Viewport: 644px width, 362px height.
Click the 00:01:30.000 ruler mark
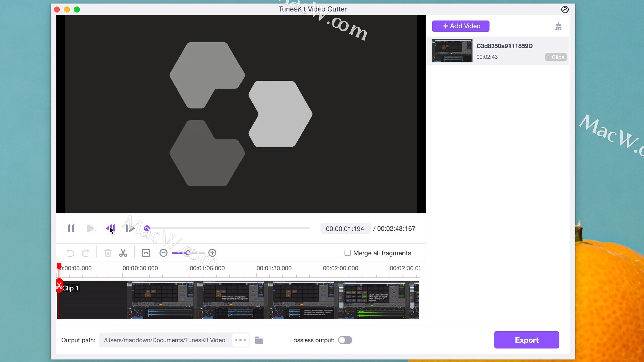coord(274,268)
